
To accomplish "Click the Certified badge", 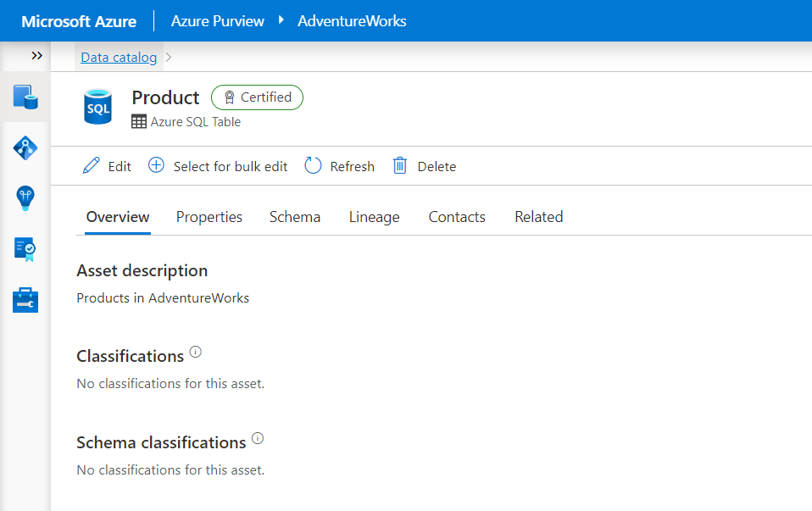I will [257, 97].
